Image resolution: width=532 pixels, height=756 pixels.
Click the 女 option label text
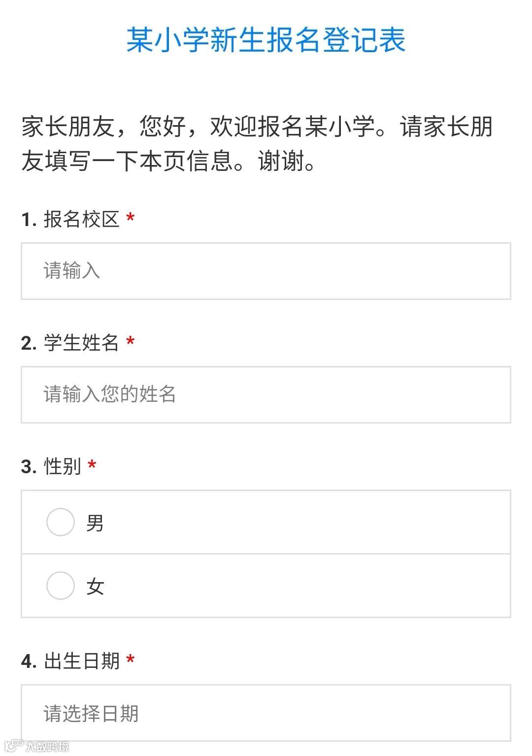tap(95, 586)
